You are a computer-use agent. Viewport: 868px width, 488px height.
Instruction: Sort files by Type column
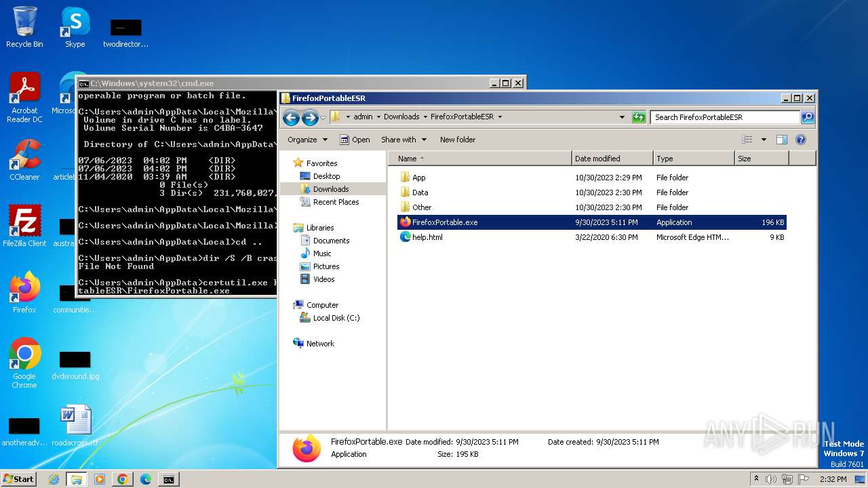point(694,159)
